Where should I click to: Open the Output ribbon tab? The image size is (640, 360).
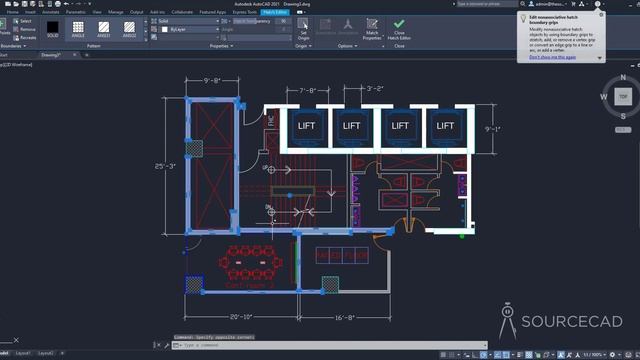[x=136, y=12]
